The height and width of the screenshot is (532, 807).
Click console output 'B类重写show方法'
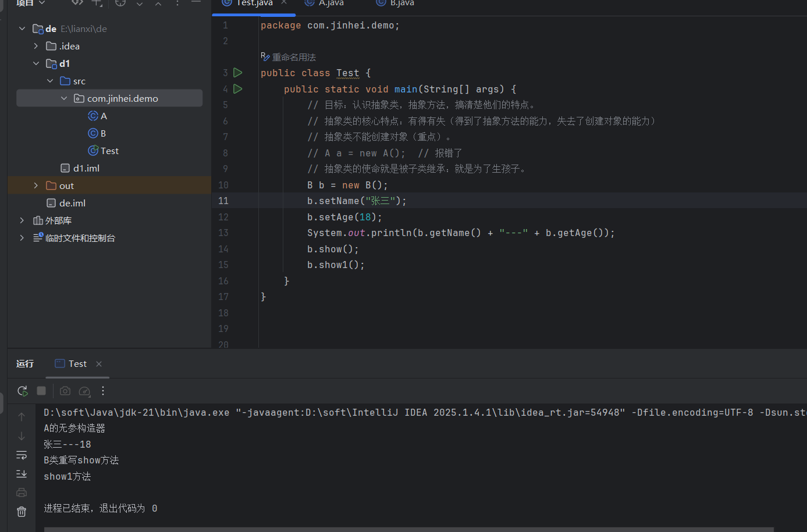click(x=81, y=460)
